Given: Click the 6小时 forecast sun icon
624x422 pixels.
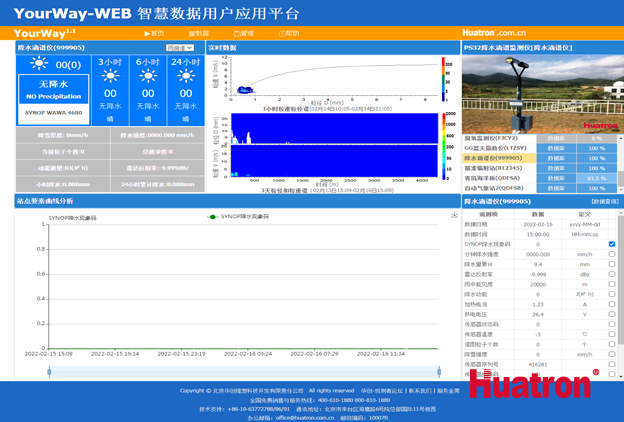Looking at the screenshot, I should [148, 76].
